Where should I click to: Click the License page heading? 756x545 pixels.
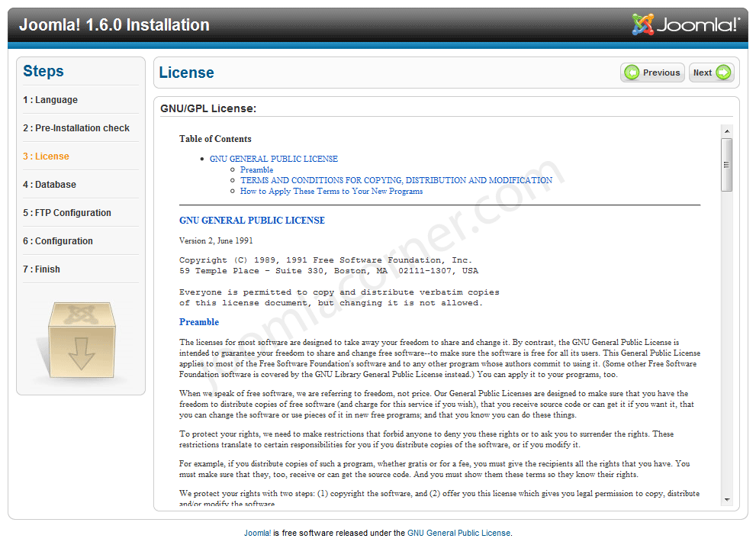(187, 73)
